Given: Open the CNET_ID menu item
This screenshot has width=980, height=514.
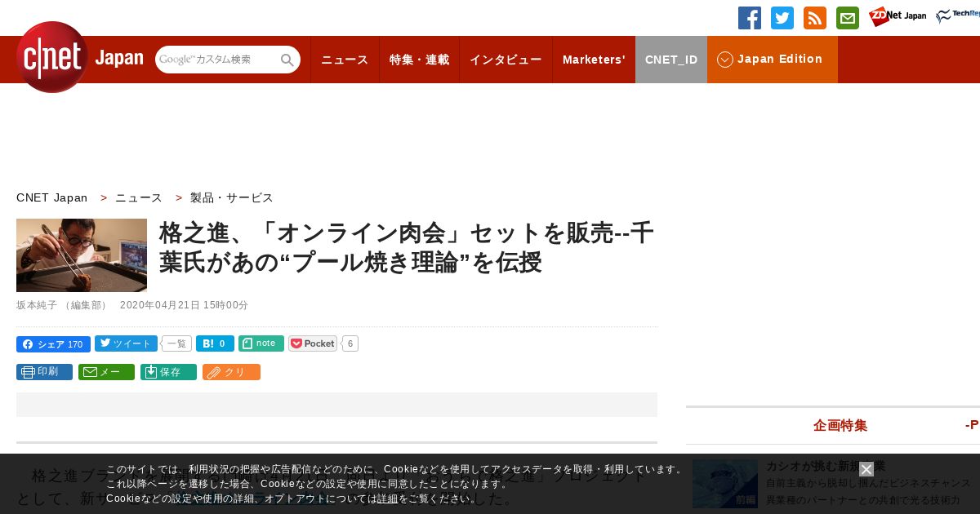Looking at the screenshot, I should pyautogui.click(x=671, y=60).
